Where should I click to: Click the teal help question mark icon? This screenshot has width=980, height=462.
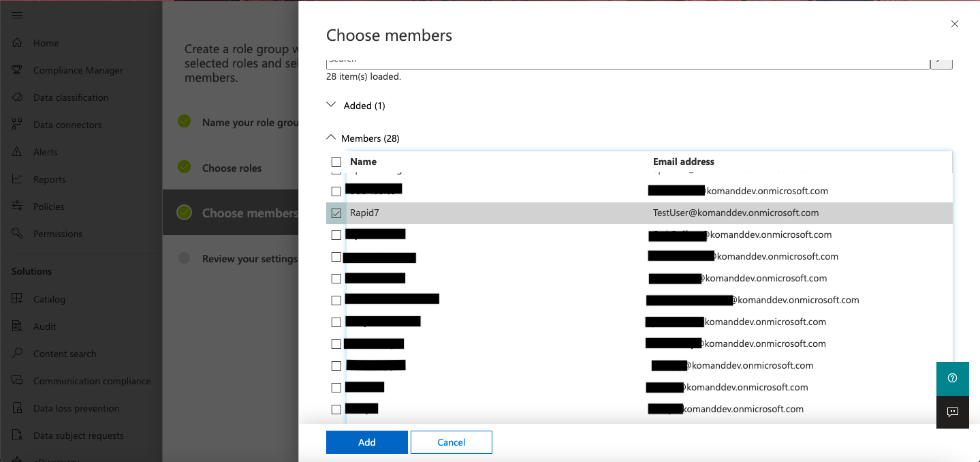pos(952,378)
